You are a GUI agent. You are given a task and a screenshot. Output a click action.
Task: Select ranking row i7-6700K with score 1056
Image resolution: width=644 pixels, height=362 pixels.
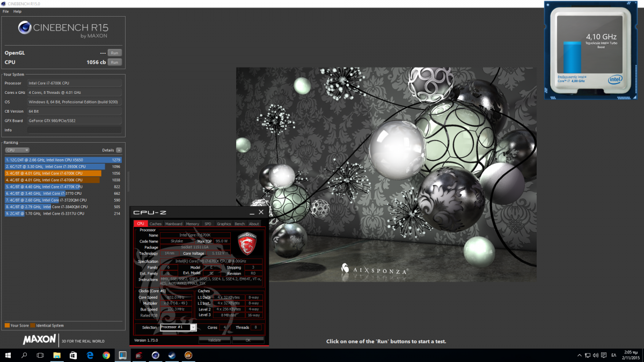[63, 173]
